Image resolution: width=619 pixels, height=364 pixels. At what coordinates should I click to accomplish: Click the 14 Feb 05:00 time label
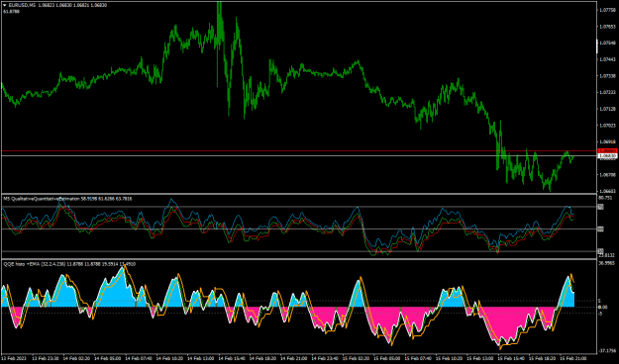(107, 358)
